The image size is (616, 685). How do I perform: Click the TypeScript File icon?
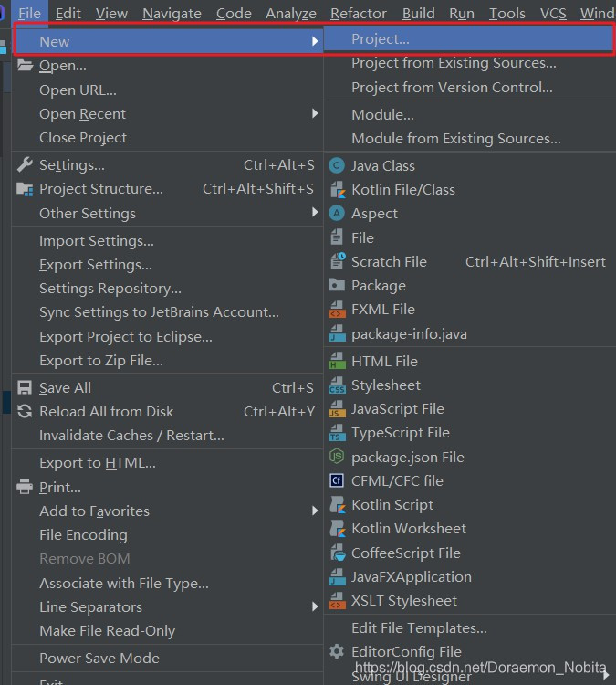pyautogui.click(x=337, y=433)
